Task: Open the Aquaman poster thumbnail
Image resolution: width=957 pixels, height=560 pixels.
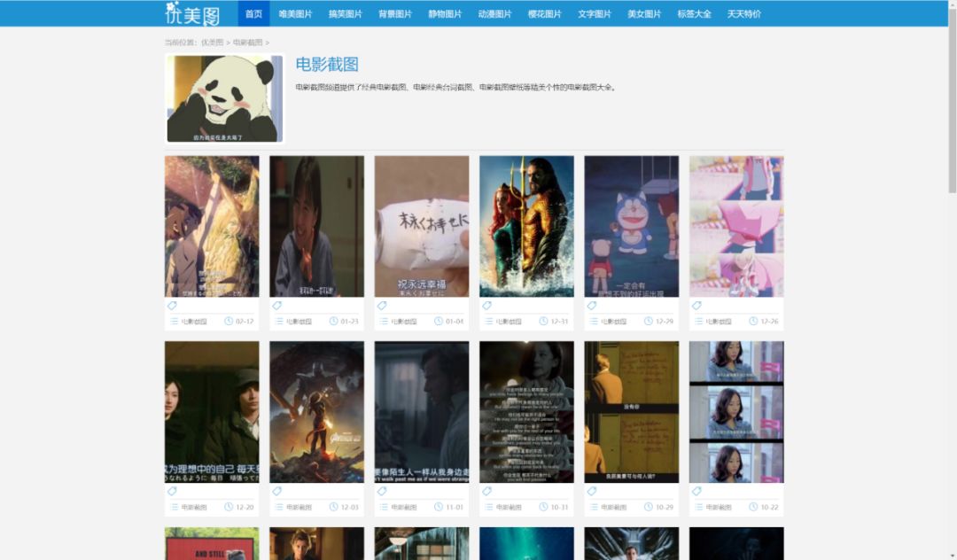Action: pyautogui.click(x=526, y=226)
